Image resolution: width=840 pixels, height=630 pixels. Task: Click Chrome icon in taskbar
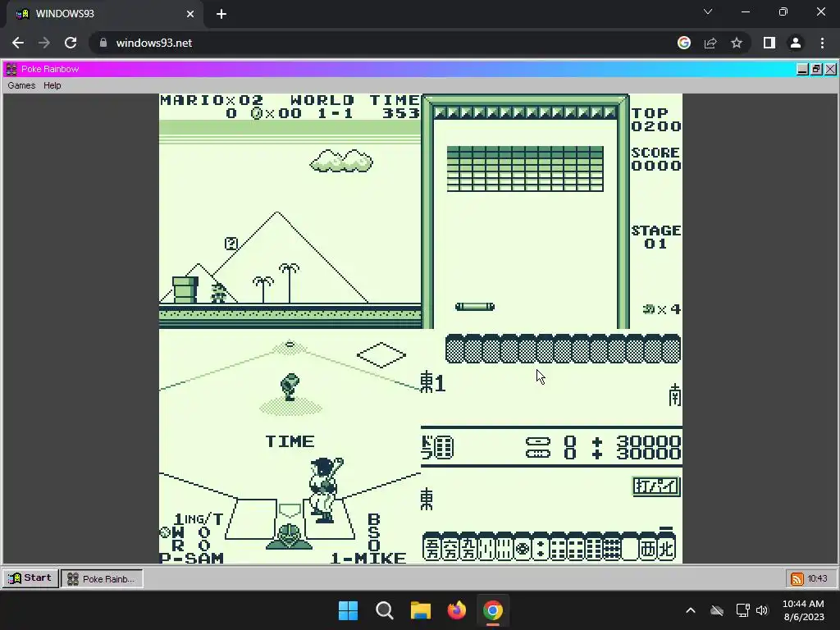point(493,610)
